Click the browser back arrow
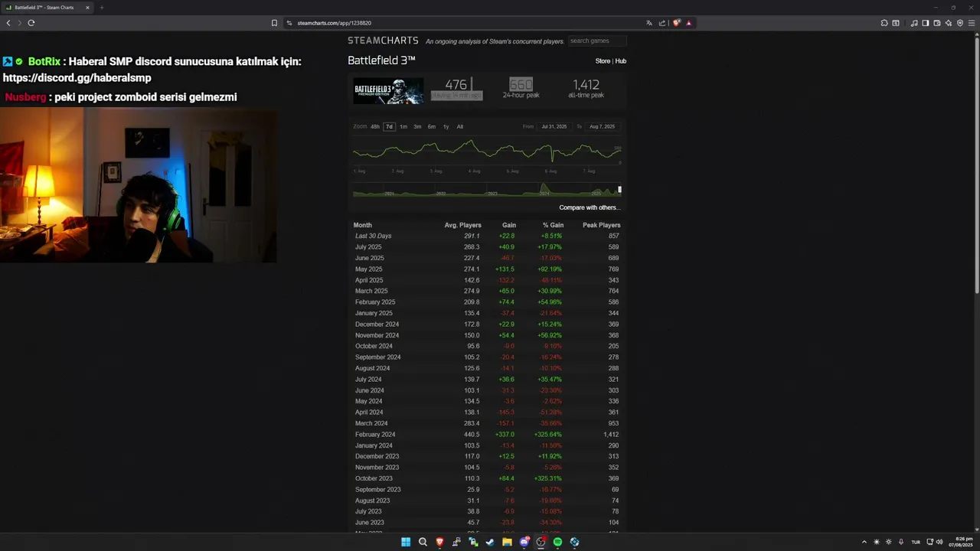 tap(8, 23)
